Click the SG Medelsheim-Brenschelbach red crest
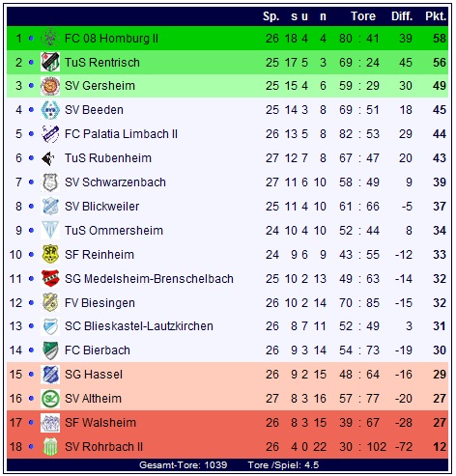 (x=50, y=278)
